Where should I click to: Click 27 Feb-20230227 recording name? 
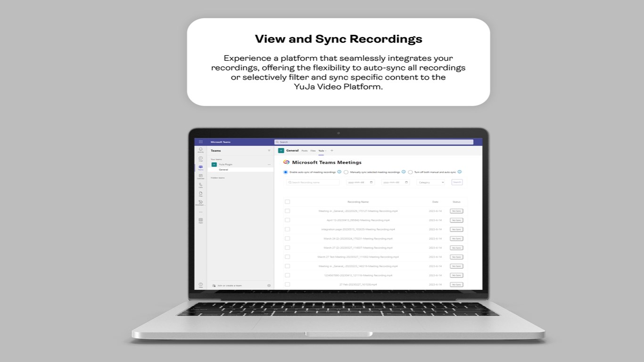coord(358,285)
